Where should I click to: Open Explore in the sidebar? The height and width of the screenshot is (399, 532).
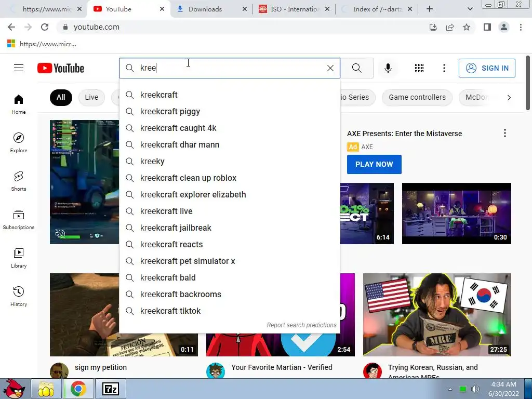(19, 142)
